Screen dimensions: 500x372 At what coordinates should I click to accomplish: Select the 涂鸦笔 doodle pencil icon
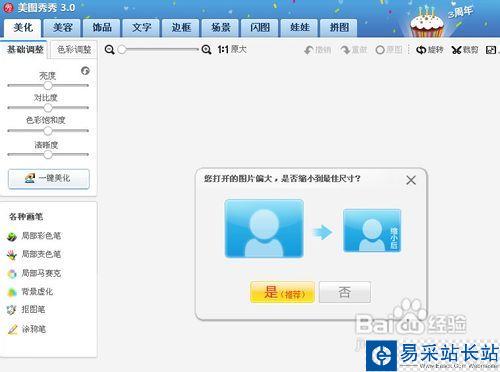[x=12, y=329]
